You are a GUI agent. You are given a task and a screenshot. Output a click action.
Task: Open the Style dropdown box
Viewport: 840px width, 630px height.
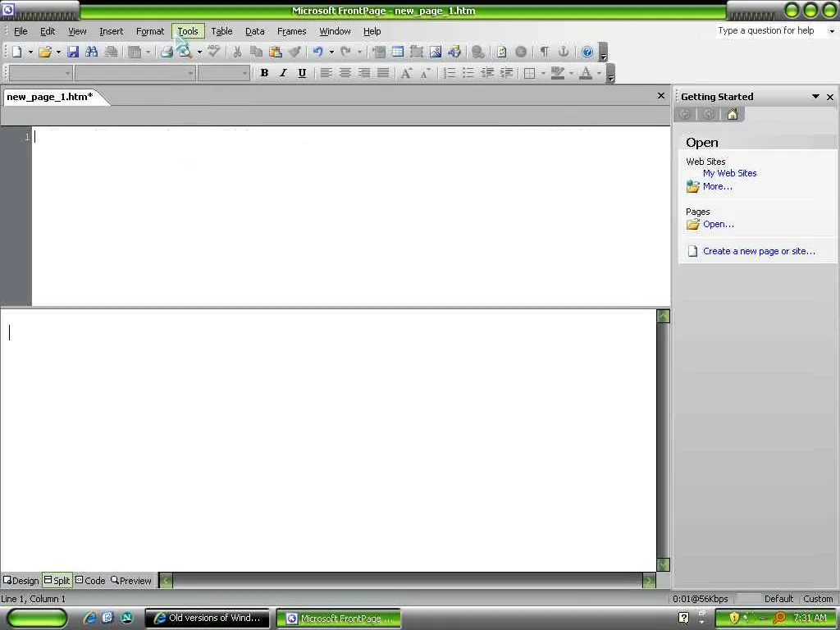41,73
